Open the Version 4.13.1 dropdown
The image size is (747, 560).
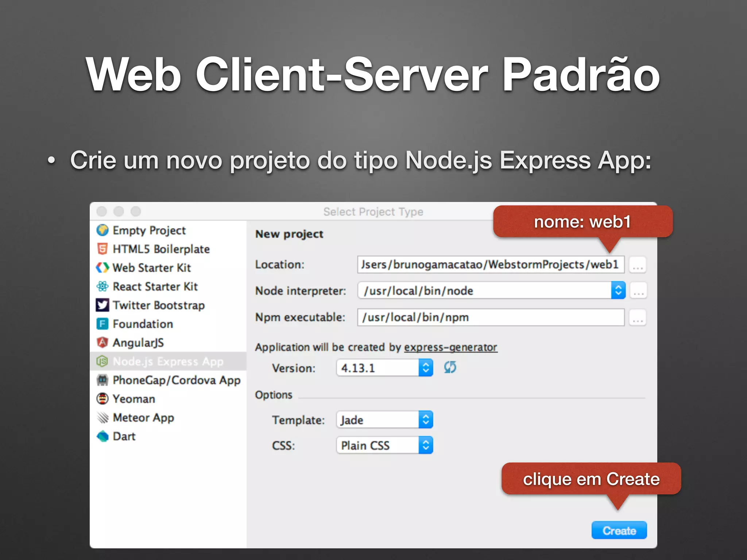click(384, 368)
